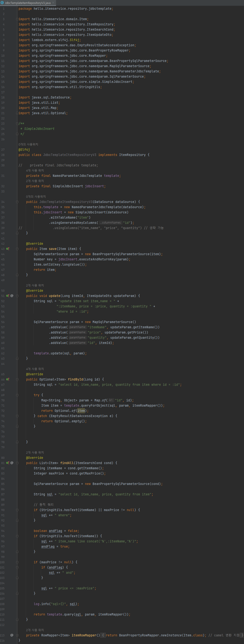The height and width of the screenshot is (644, 244).
Task: Click line number 43 in the gutter
Action: point(3,249)
